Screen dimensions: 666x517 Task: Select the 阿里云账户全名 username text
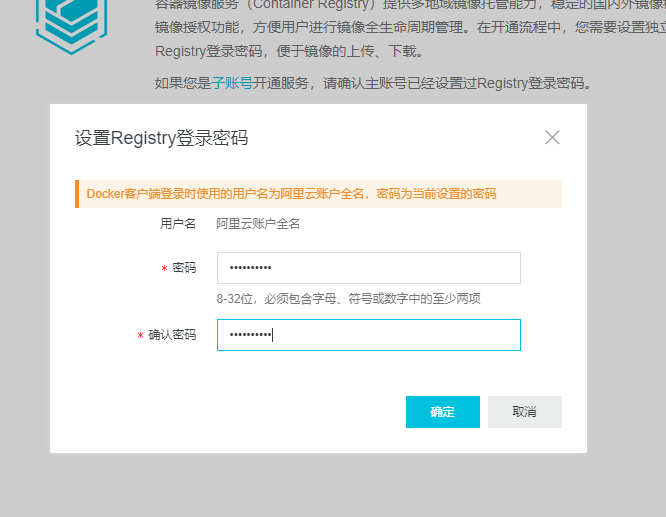[x=258, y=224]
